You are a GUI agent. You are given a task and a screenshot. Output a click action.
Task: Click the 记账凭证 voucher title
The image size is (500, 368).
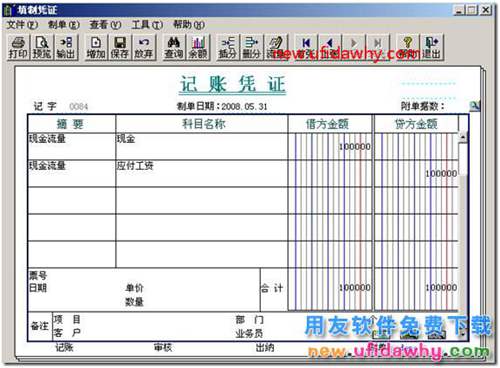tap(233, 84)
